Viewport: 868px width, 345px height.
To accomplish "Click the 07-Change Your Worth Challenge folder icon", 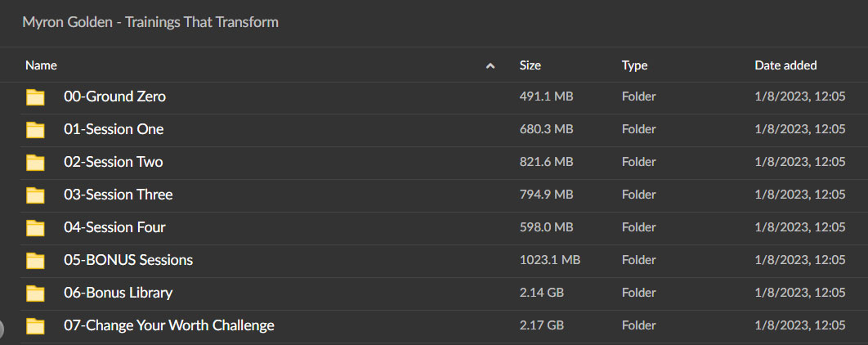I will [x=35, y=325].
